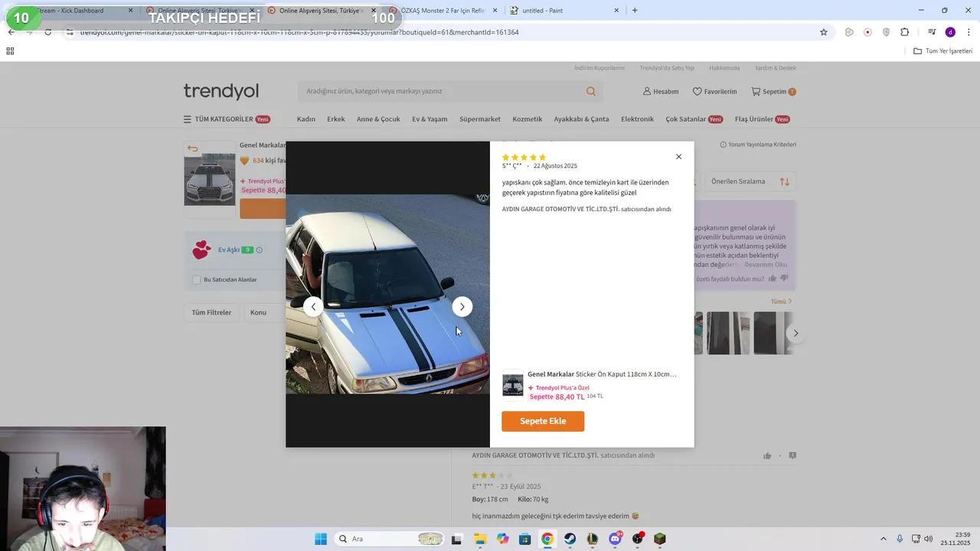The width and height of the screenshot is (980, 551).
Task: Show the previous review photo
Action: point(313,307)
